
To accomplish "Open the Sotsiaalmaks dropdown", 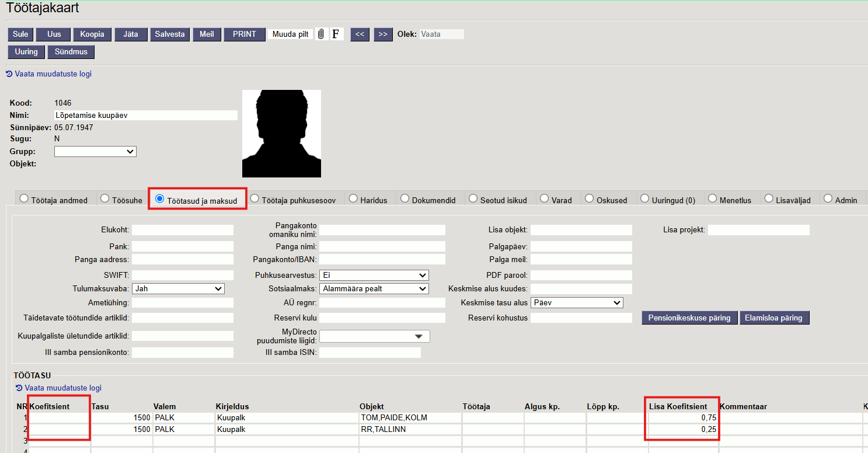I will 374,288.
